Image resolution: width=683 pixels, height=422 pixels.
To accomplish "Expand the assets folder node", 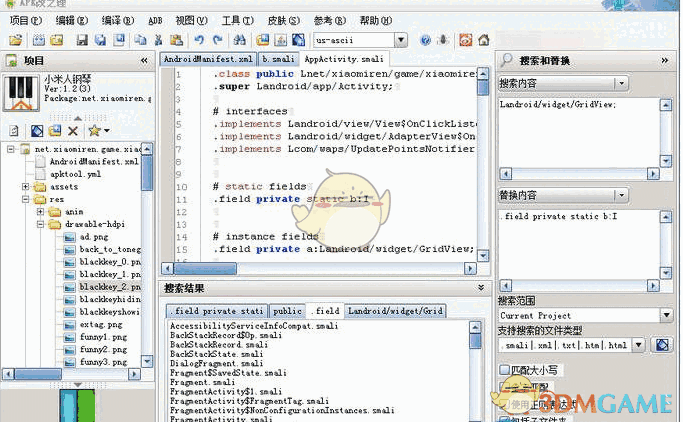I will tap(25, 186).
